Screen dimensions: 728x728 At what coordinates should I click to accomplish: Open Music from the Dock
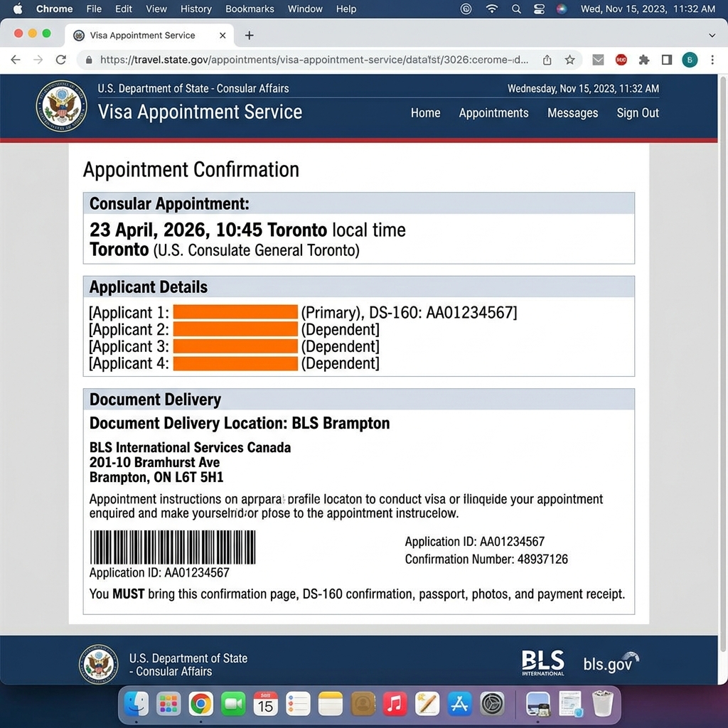pyautogui.click(x=395, y=704)
